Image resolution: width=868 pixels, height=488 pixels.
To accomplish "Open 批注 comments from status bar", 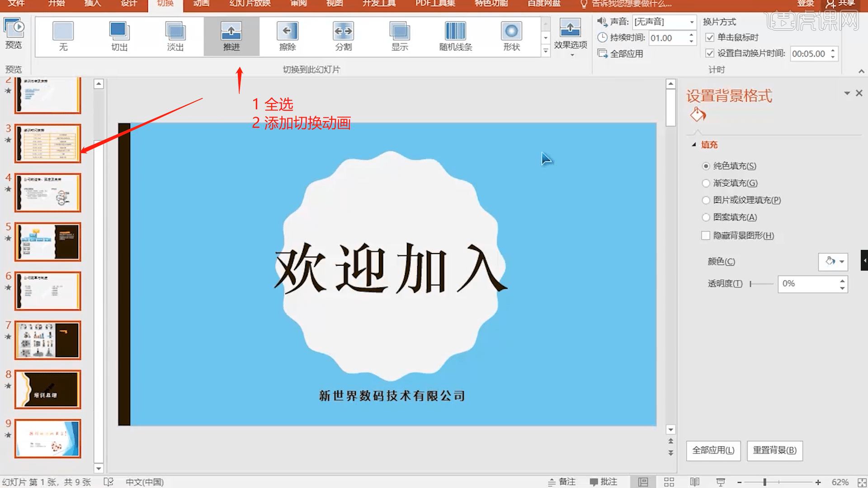I will [604, 482].
